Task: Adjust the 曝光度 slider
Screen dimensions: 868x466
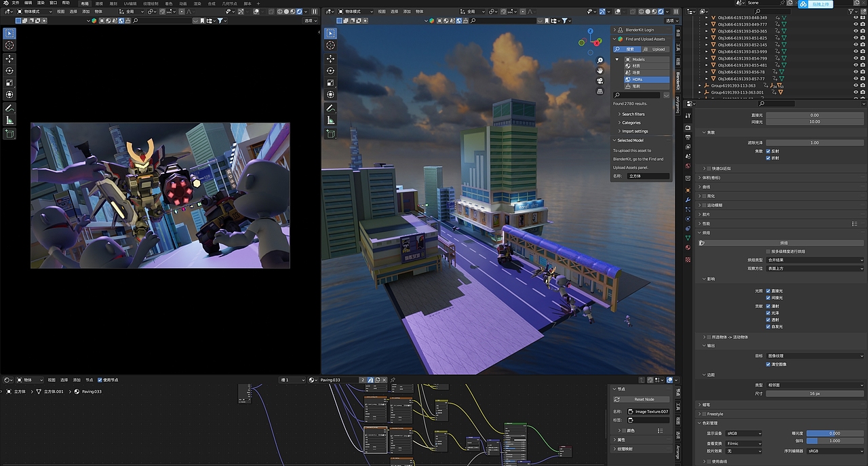Action: pyautogui.click(x=835, y=433)
